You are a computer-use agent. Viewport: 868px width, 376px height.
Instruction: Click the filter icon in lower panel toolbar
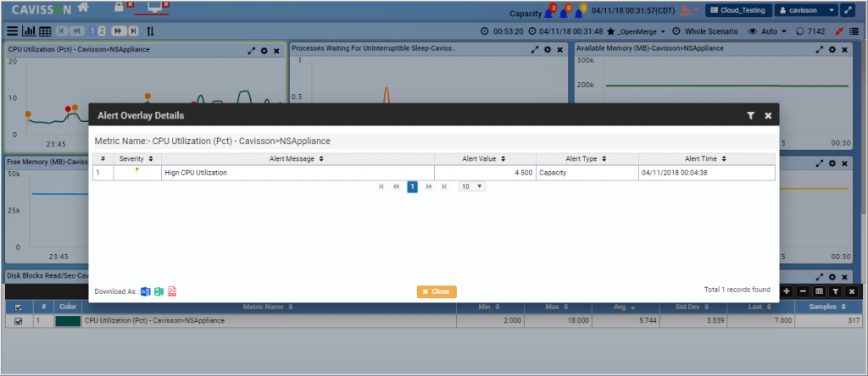[x=836, y=290]
